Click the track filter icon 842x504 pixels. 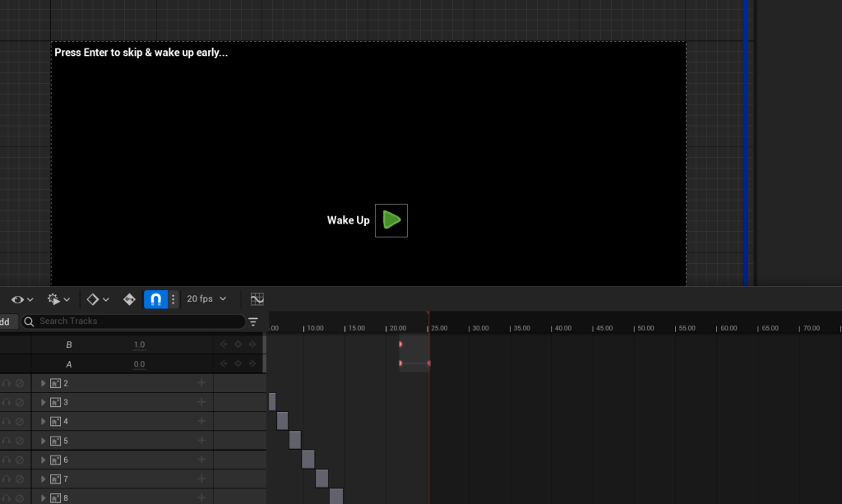click(x=253, y=321)
